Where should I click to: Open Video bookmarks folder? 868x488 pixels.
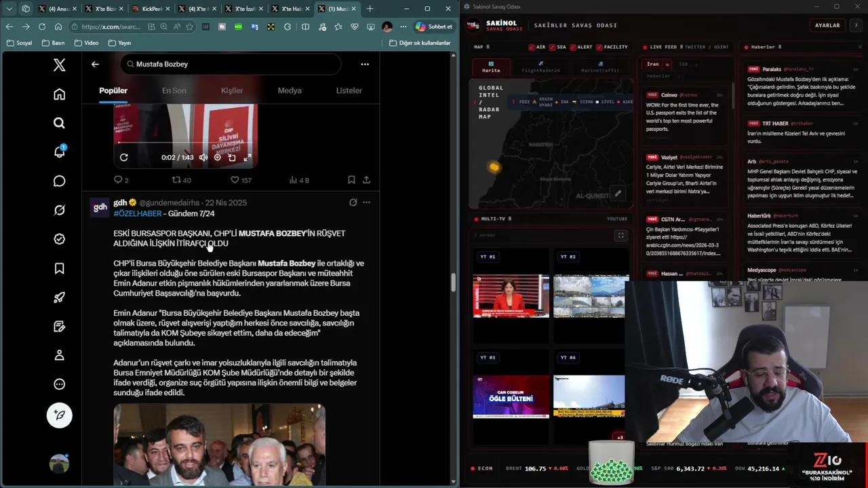pos(87,43)
